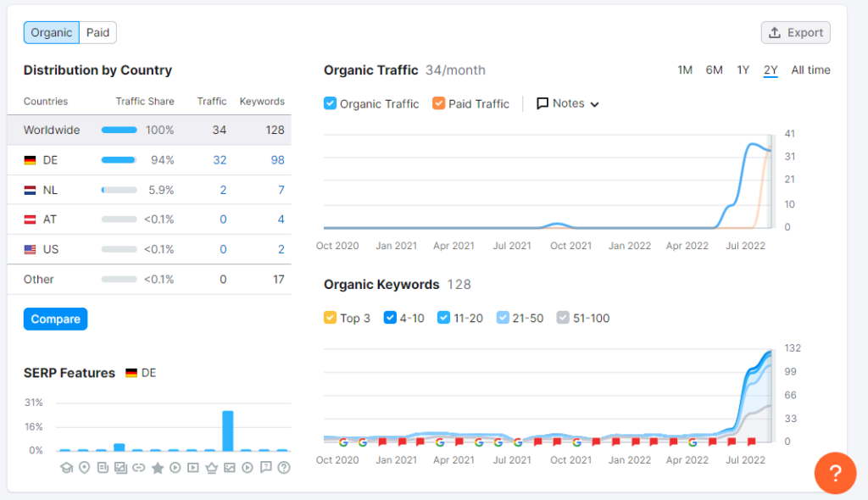Screen dimensions: 868x500
Task: Click the Export button
Action: tap(795, 33)
